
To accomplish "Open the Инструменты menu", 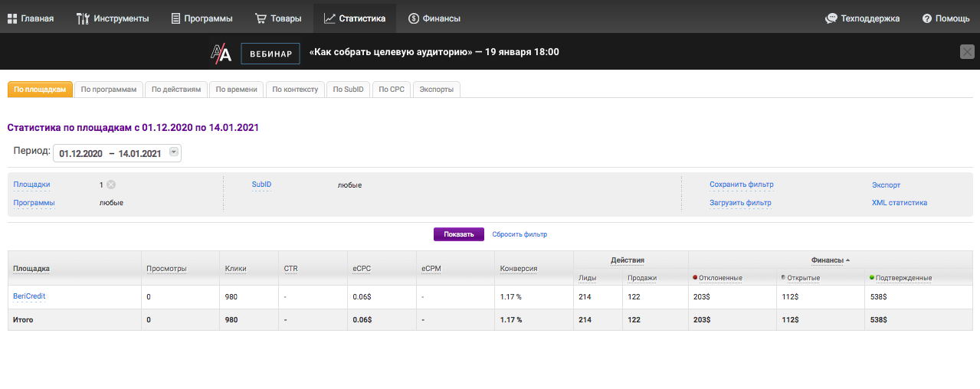I will (113, 18).
